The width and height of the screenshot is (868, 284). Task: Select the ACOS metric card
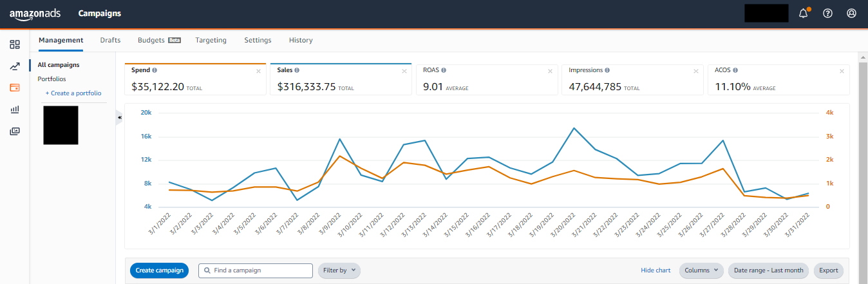(x=778, y=79)
